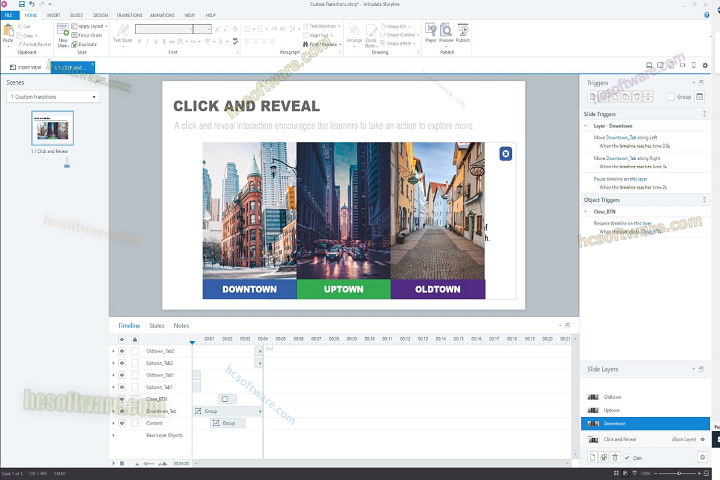Collapse the Close_BTN object triggers group

click(x=586, y=212)
